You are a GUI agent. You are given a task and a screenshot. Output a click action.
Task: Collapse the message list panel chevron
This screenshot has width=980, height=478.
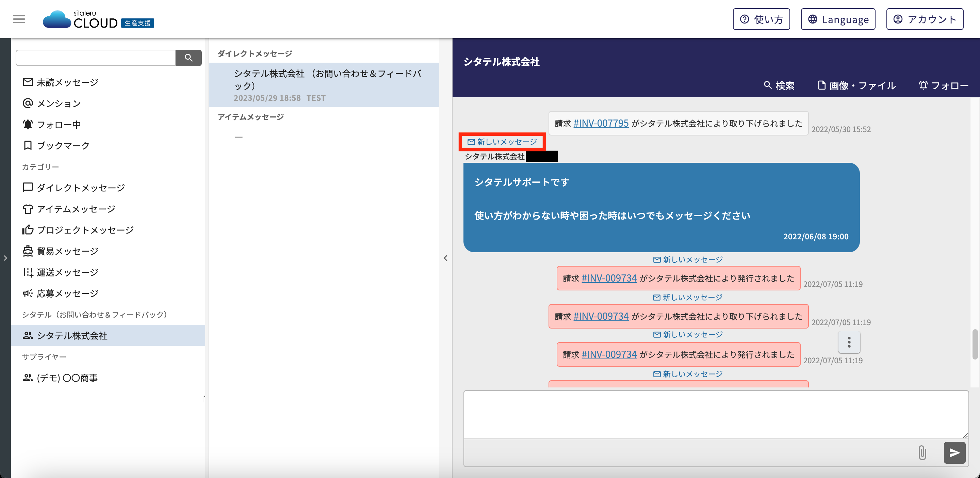pos(445,258)
